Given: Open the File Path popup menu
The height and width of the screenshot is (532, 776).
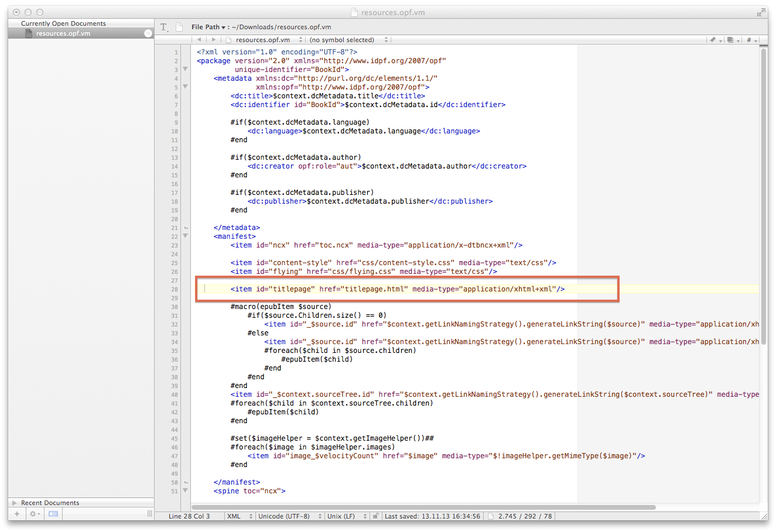Looking at the screenshot, I should [208, 27].
